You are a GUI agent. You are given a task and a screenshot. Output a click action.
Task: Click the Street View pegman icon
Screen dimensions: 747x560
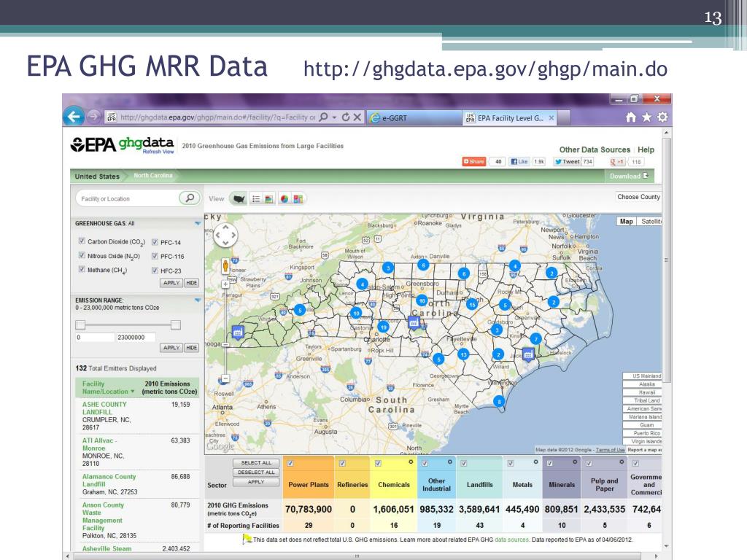[x=225, y=266]
